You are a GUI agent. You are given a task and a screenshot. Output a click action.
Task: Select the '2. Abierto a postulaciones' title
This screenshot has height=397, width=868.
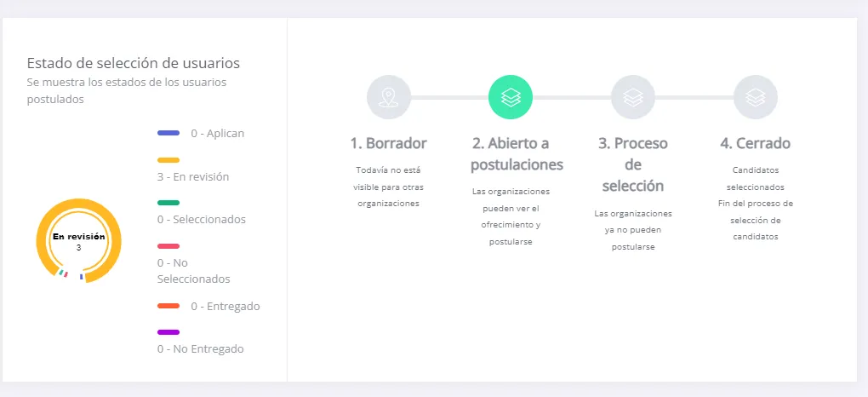tap(517, 153)
